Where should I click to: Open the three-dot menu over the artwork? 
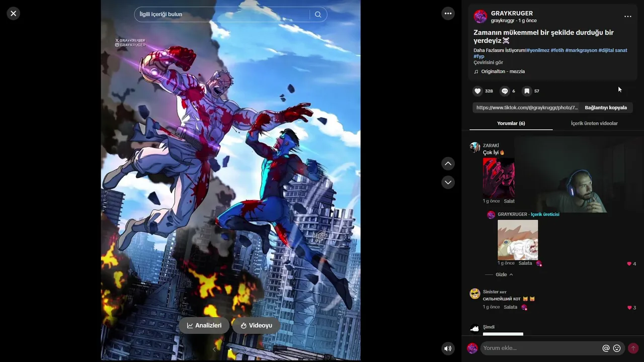pyautogui.click(x=448, y=14)
